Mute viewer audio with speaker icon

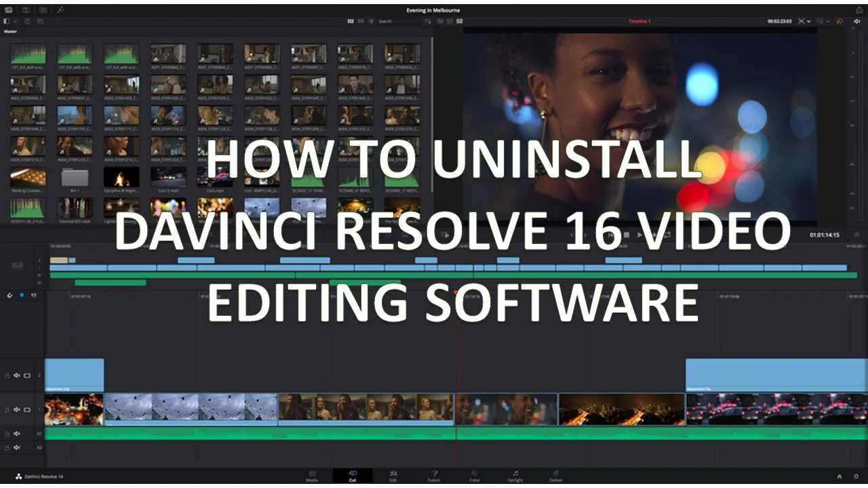(x=857, y=21)
